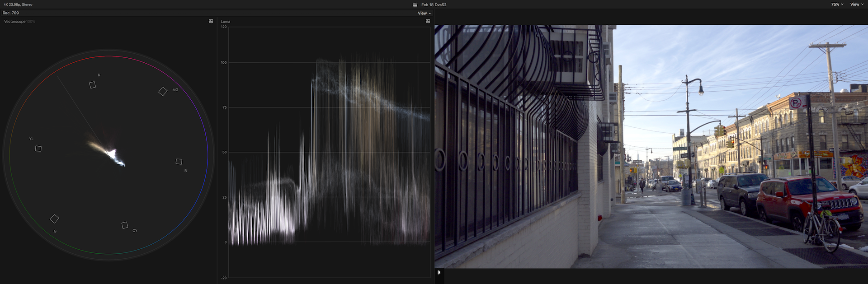Click the Luma scope title label
Viewport: 868px width, 284px height.
[x=225, y=22]
